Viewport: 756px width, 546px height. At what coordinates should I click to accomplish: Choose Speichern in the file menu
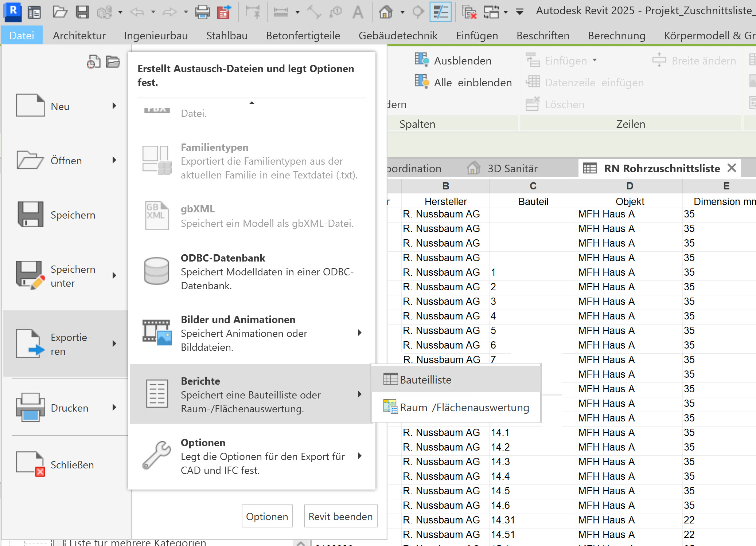66,215
